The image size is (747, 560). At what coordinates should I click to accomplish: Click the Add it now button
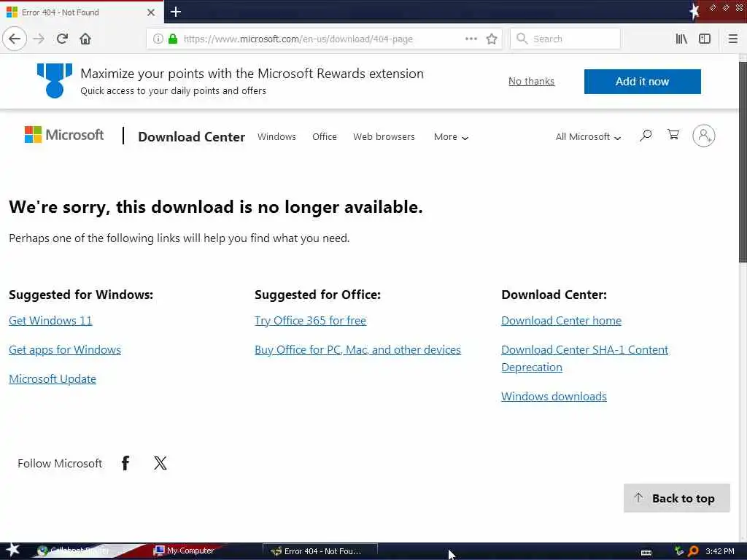click(642, 82)
